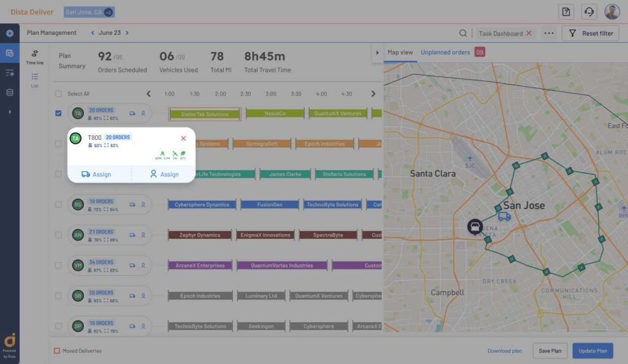This screenshot has height=364, width=628.
Task: Click vehicle icon in SB 20 orders row
Action: (x=132, y=295)
